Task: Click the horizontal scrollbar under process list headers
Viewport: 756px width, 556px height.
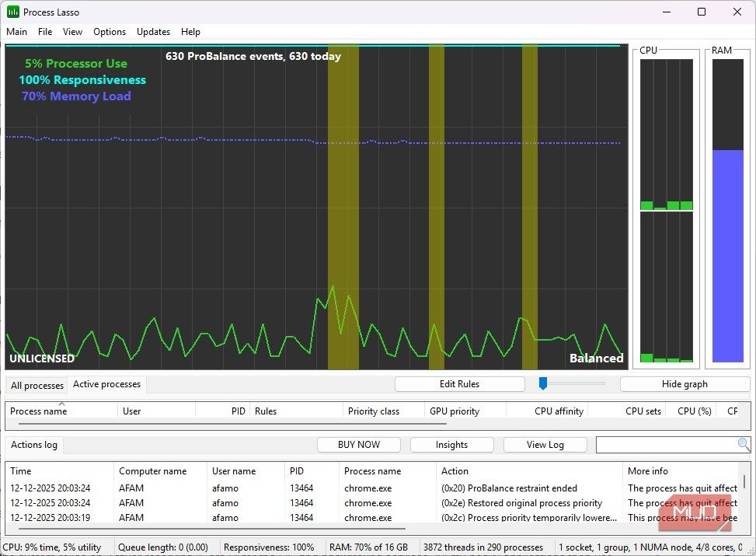Action: [232, 424]
